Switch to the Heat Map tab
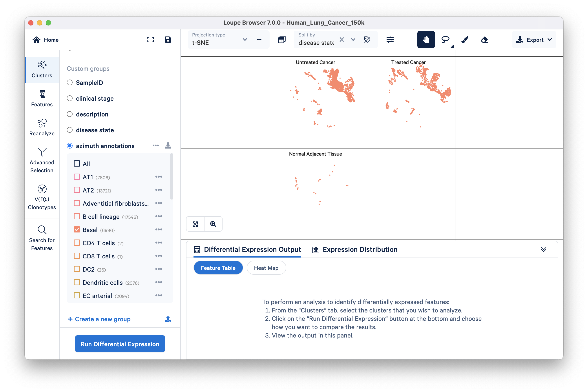 (266, 267)
